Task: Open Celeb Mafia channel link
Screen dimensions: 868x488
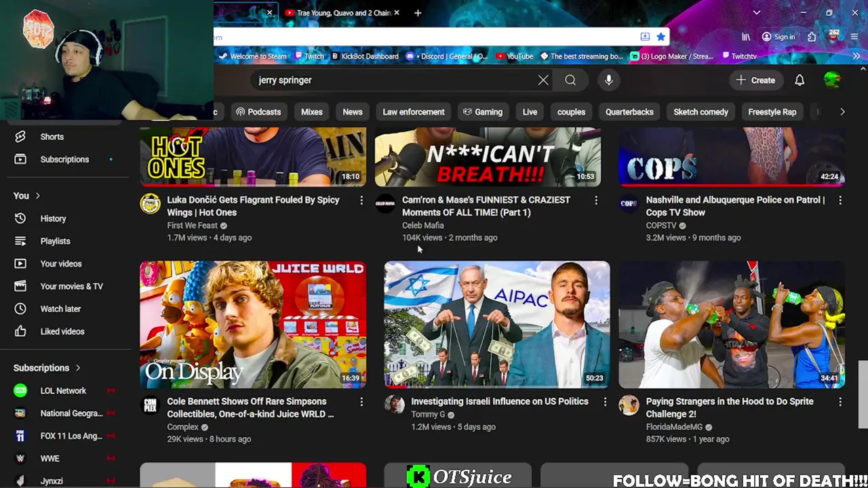Action: click(x=422, y=225)
